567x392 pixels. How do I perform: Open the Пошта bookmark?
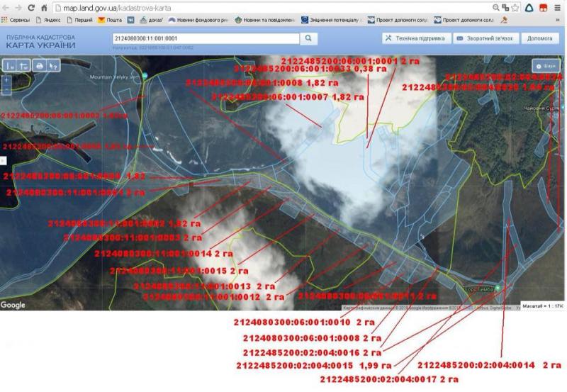110,20
